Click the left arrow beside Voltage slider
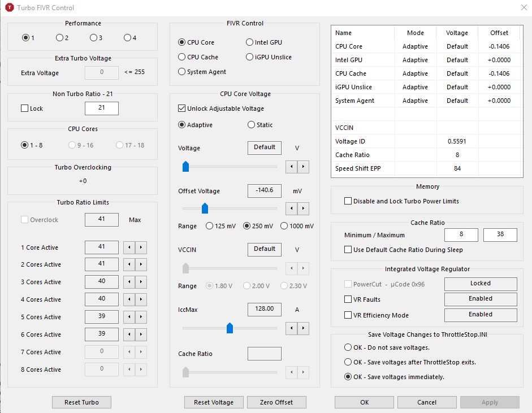This screenshot has width=532, height=413. (x=292, y=167)
